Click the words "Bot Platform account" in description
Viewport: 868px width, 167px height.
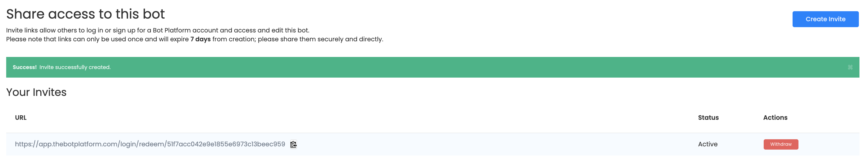click(x=185, y=30)
